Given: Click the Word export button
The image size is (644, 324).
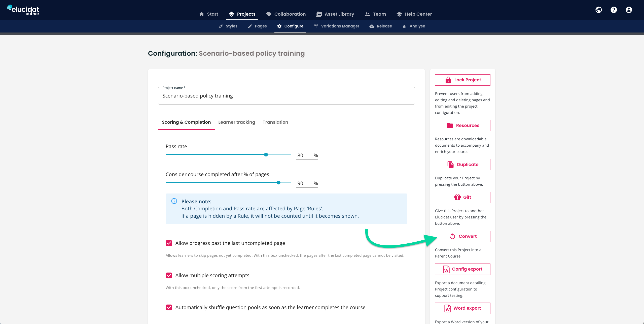Looking at the screenshot, I should 462,308.
